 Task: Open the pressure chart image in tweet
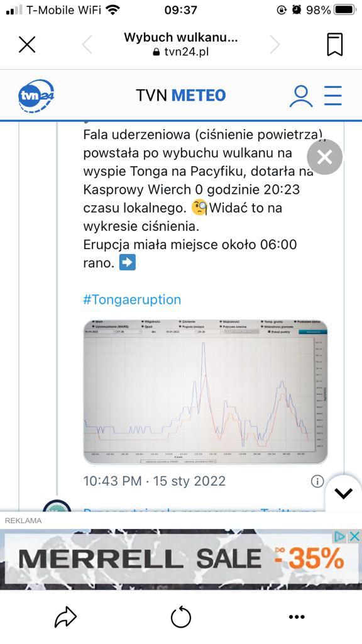(x=206, y=391)
